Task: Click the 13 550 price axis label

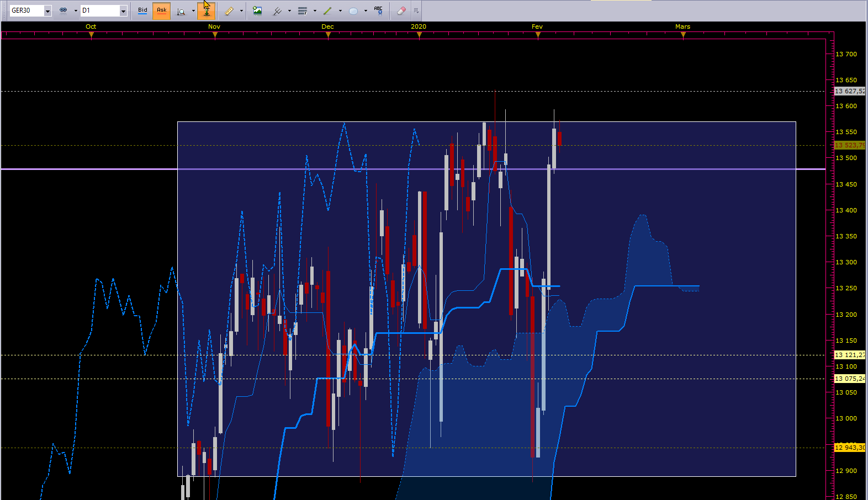Action: (846, 132)
